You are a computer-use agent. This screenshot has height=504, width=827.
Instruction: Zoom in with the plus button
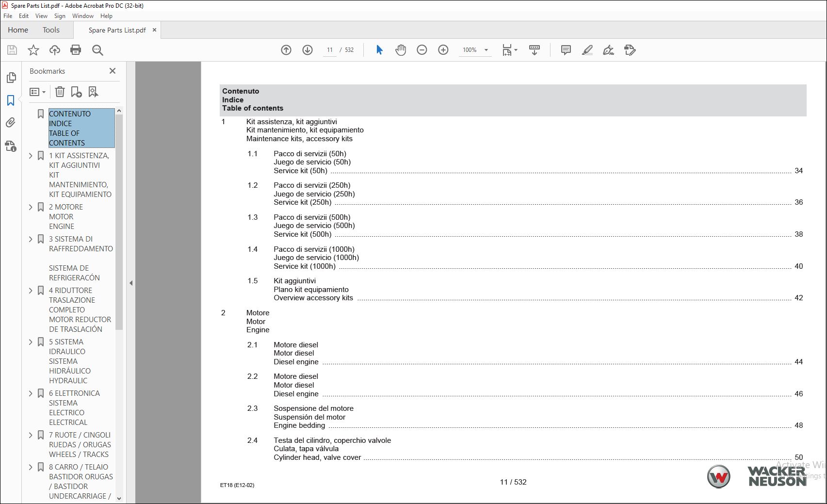pyautogui.click(x=443, y=50)
